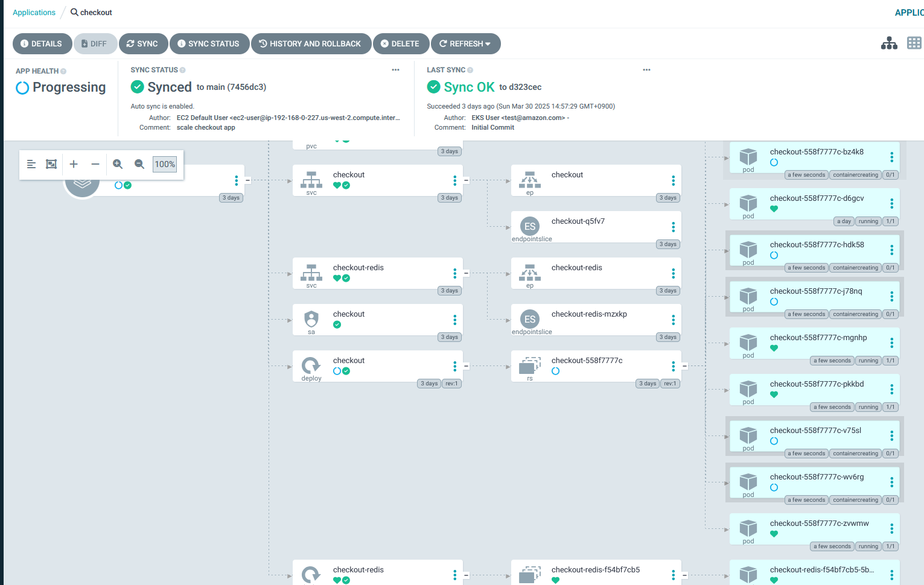Start a SYNC of the application

pos(142,44)
